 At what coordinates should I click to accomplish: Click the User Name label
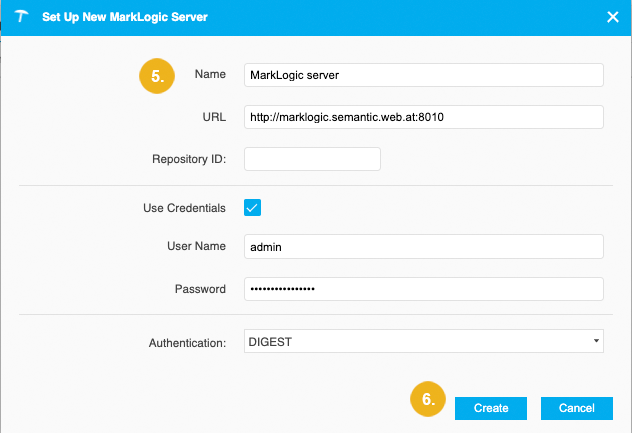pyautogui.click(x=197, y=247)
